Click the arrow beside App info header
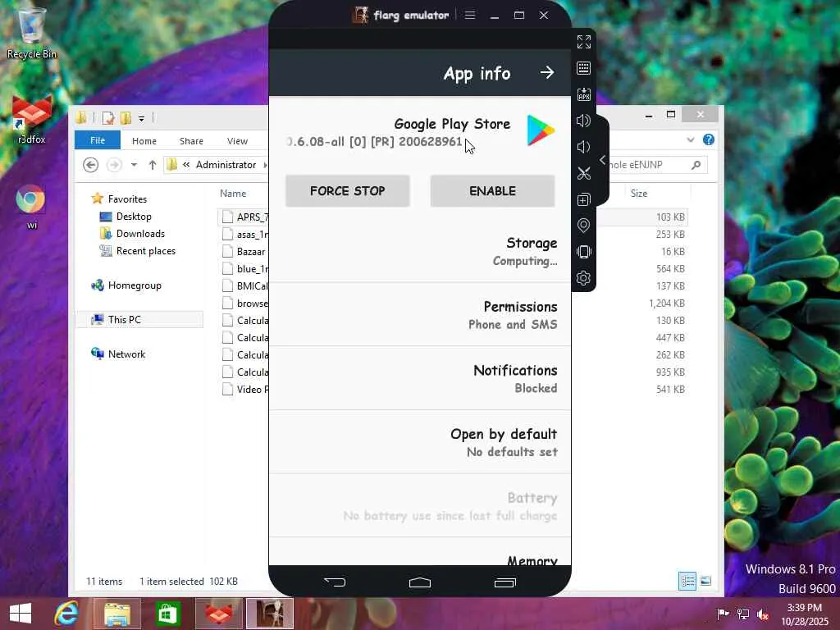 pos(547,72)
